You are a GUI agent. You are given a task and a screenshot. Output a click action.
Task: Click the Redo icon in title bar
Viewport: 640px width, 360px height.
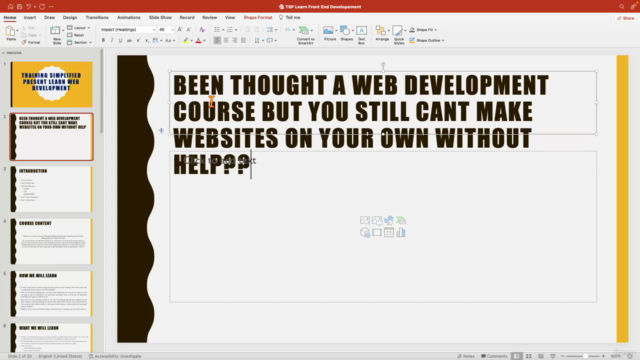[x=42, y=7]
